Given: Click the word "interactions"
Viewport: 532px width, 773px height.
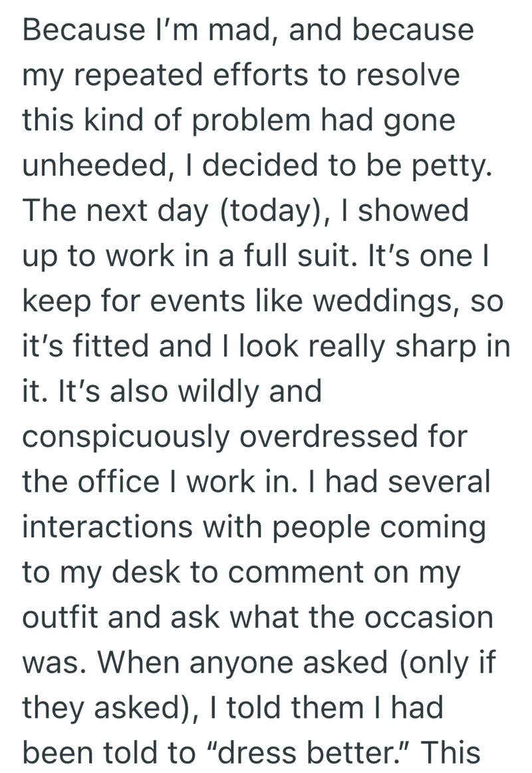Looking at the screenshot, I should 107,528.
